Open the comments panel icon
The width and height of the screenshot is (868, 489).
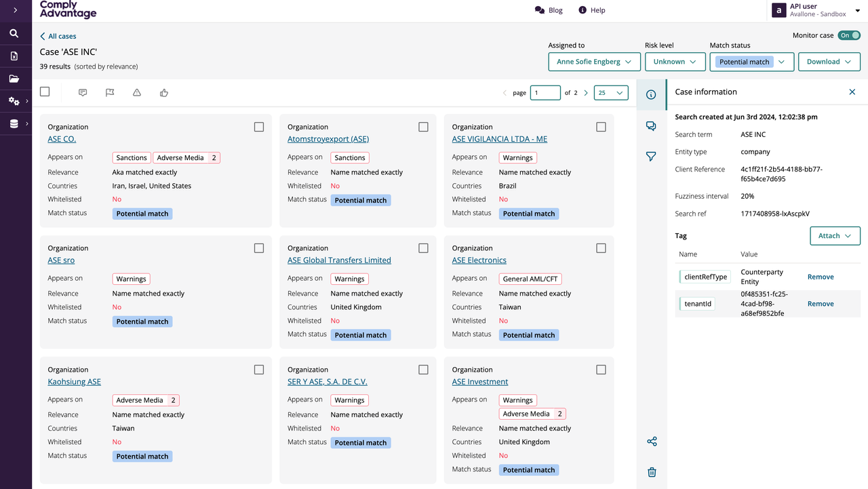tap(651, 126)
